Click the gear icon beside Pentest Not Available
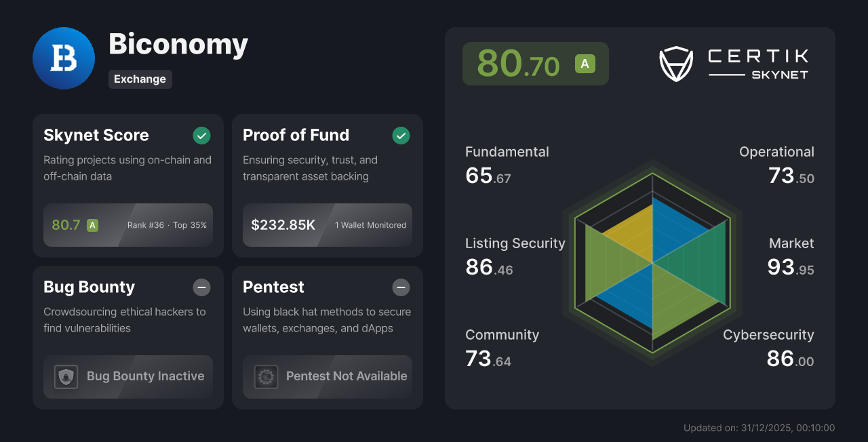This screenshot has height=442, width=868. coord(266,376)
